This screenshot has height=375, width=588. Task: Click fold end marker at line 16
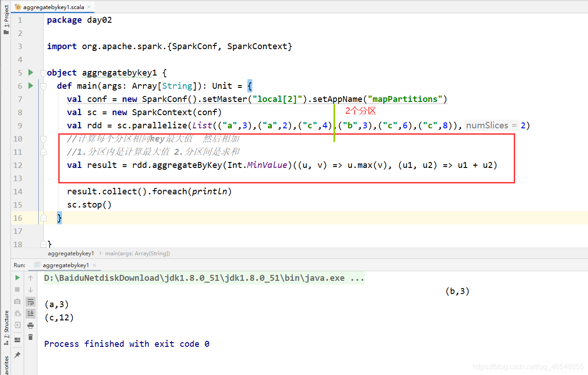[43, 218]
